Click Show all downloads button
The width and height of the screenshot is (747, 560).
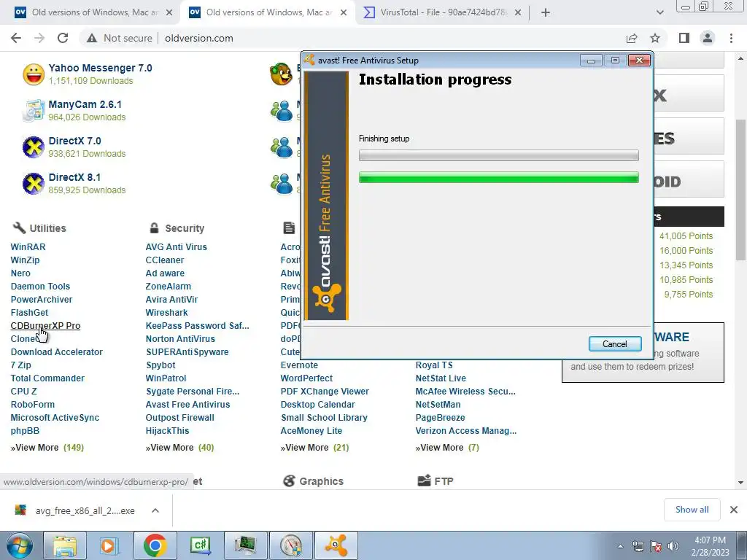[692, 510]
